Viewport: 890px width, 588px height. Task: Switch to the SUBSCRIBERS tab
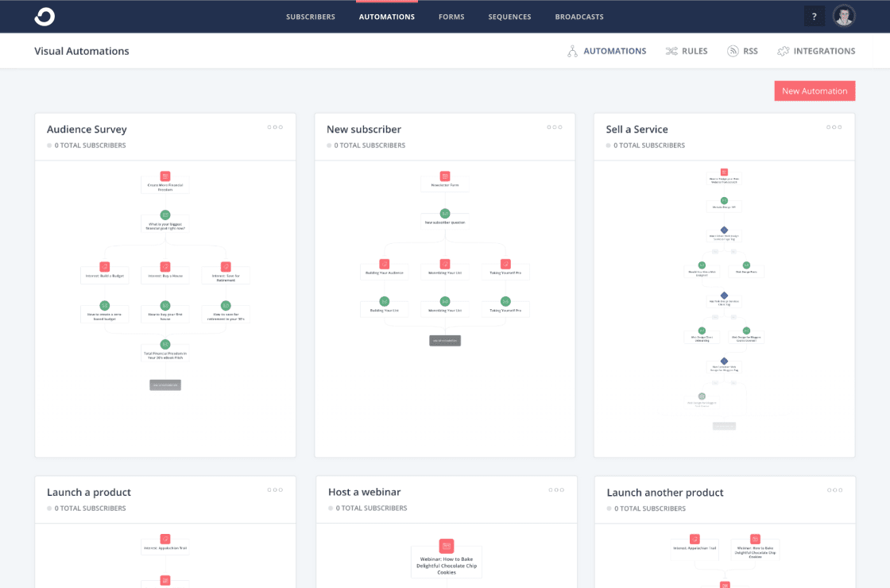pos(311,16)
